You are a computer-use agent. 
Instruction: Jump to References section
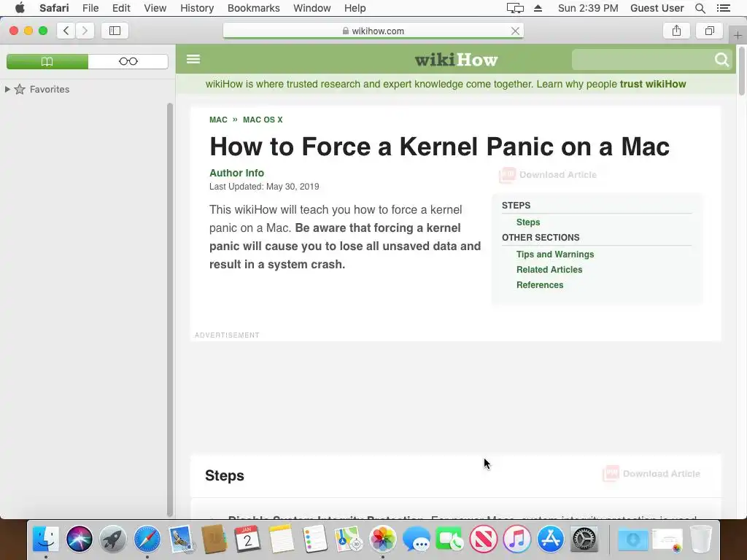(540, 285)
